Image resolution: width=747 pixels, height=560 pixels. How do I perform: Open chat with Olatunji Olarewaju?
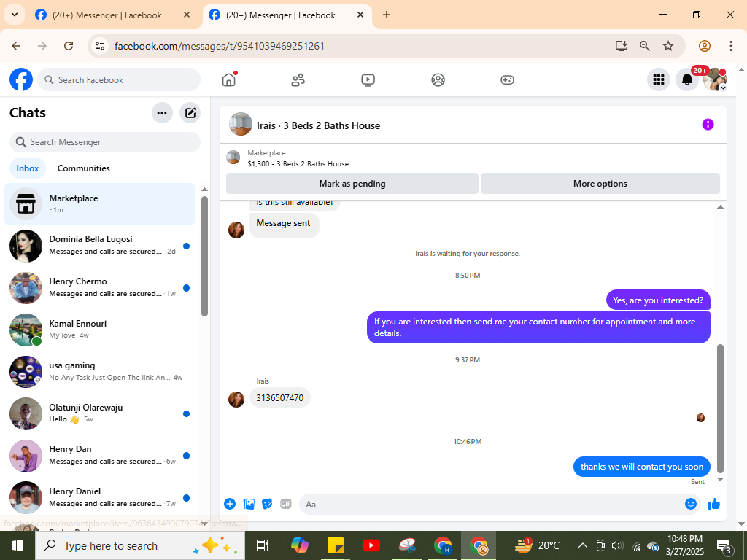pos(99,413)
